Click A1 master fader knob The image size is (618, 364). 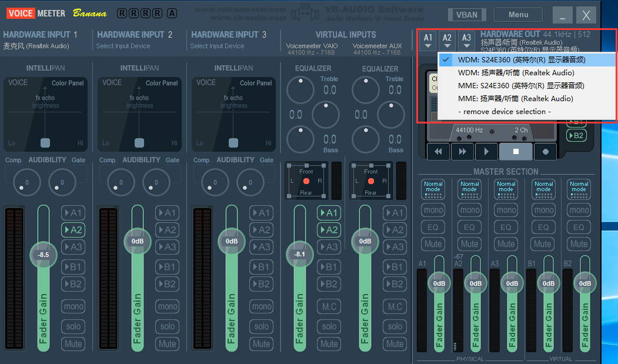click(x=439, y=283)
